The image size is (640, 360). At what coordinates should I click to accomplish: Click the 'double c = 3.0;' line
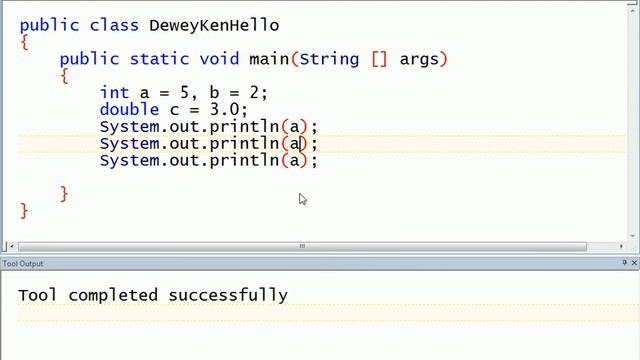coord(174,110)
